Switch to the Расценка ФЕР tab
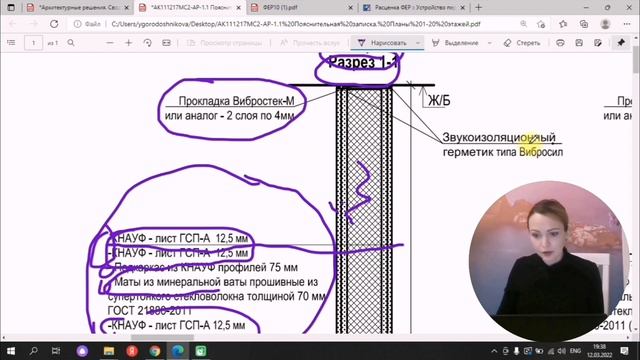 pyautogui.click(x=413, y=8)
